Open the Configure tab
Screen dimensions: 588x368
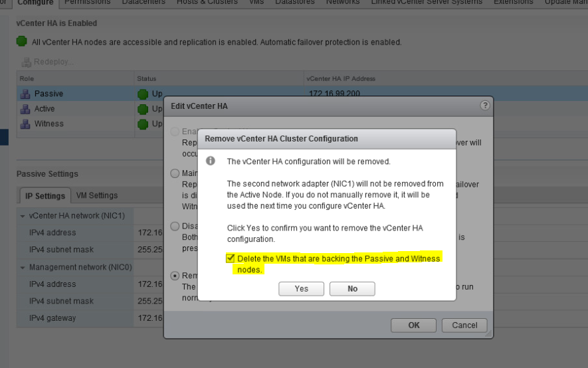(36, 3)
